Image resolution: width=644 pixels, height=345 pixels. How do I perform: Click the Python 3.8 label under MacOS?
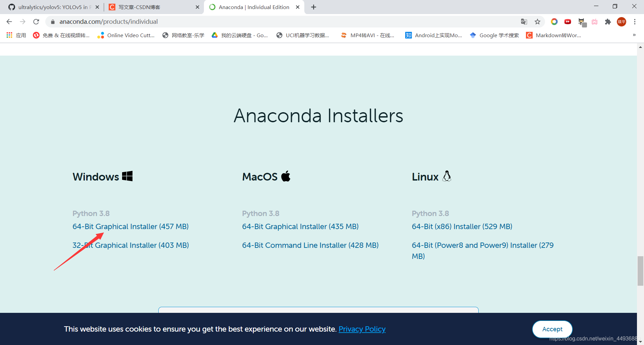tap(261, 213)
